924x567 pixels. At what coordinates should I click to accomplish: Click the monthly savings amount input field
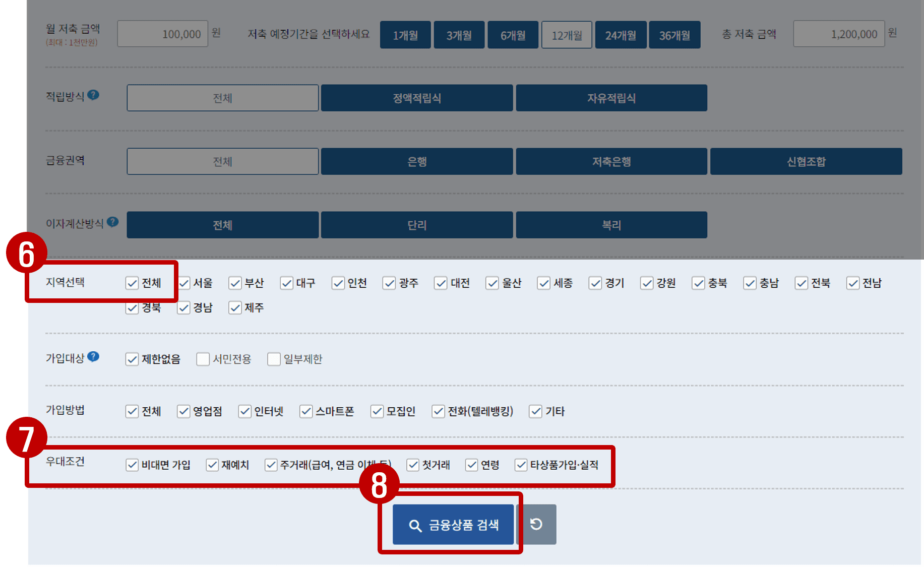(162, 33)
